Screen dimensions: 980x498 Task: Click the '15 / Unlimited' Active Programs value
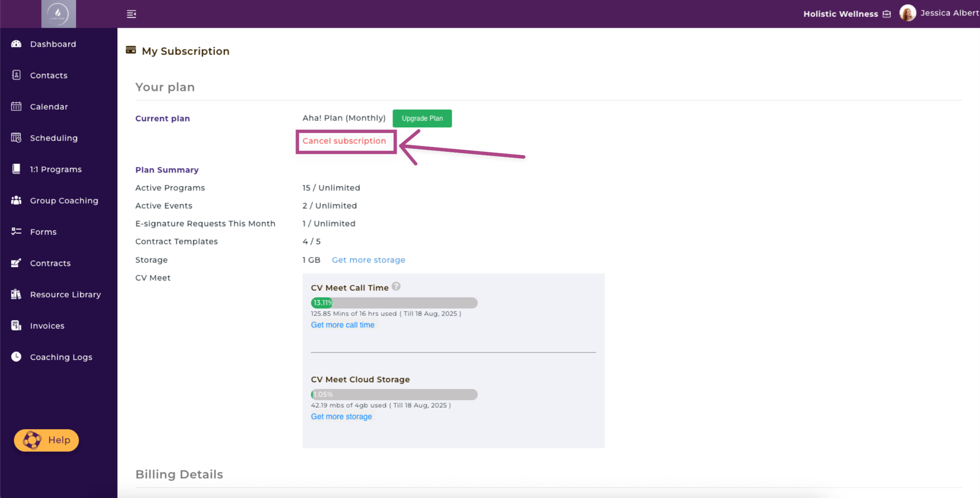click(331, 188)
